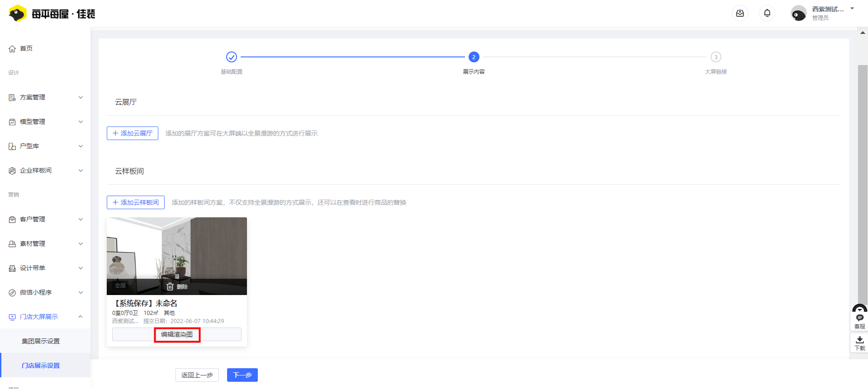Go to completed step 基础配置
868x389 pixels.
[232, 57]
